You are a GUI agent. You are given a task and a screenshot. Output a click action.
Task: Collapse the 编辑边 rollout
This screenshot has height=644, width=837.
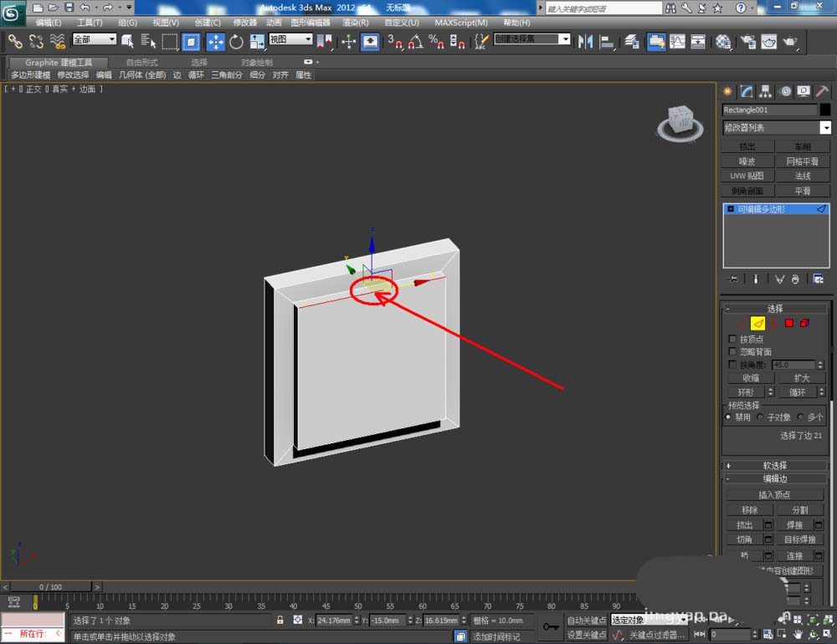[775, 478]
